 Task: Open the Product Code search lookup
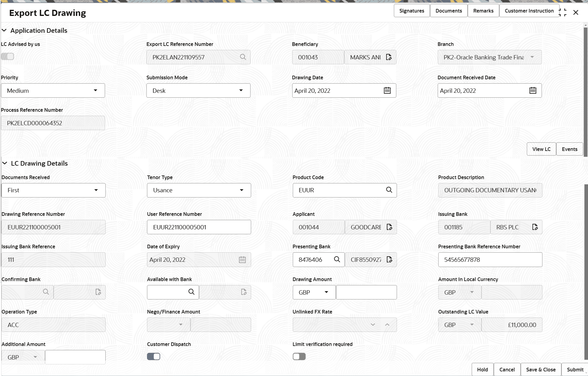(x=389, y=190)
